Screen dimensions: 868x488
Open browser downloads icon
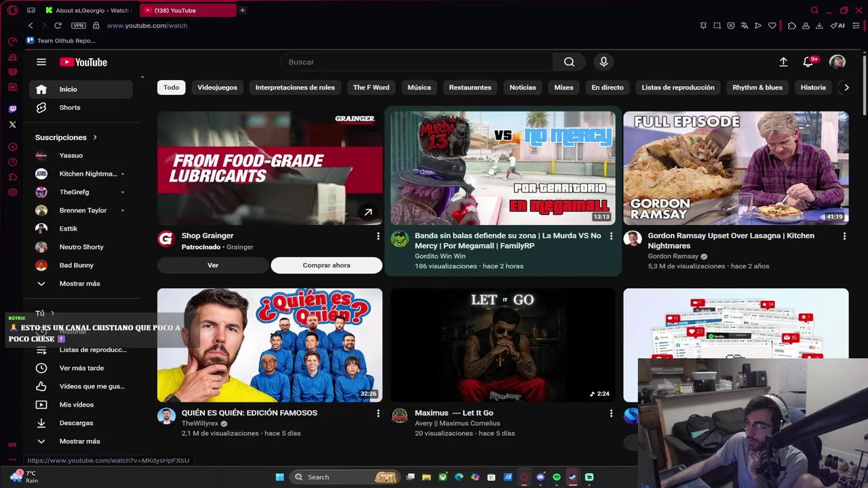point(819,26)
